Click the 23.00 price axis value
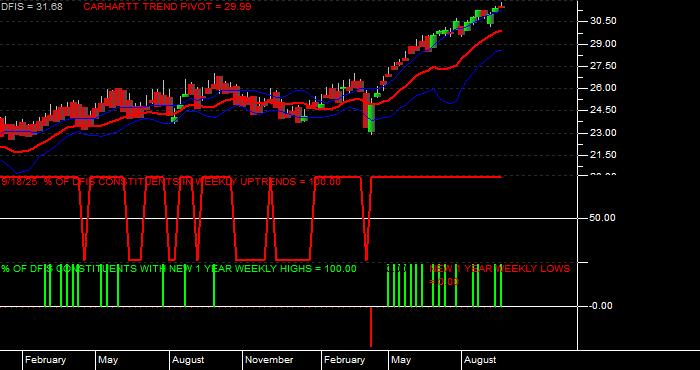 pyautogui.click(x=603, y=133)
